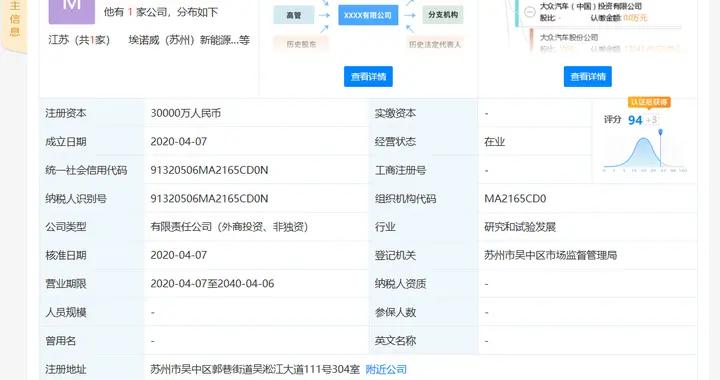Click the 人员规模 label cell
The width and height of the screenshot is (720, 380).
[x=92, y=312]
